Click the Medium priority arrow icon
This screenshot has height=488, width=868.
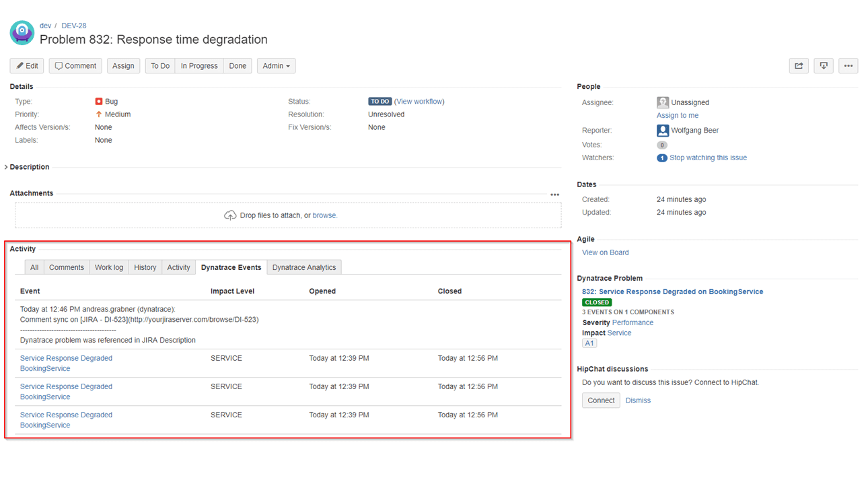point(99,114)
